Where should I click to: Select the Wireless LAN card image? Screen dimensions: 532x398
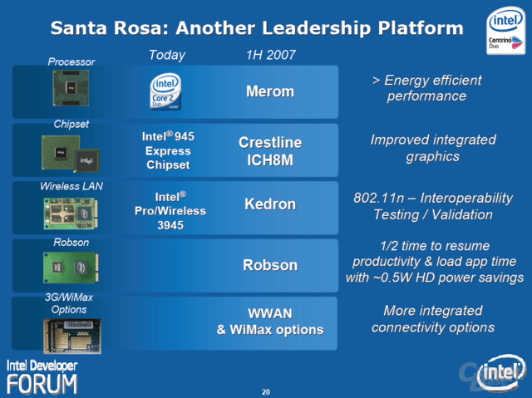[x=71, y=214]
